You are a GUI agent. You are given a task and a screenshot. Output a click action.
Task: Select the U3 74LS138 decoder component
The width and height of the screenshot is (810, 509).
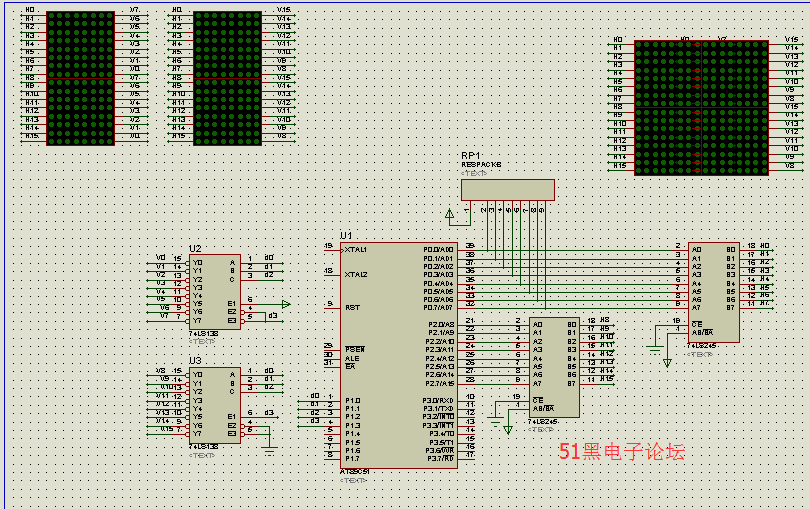click(214, 404)
